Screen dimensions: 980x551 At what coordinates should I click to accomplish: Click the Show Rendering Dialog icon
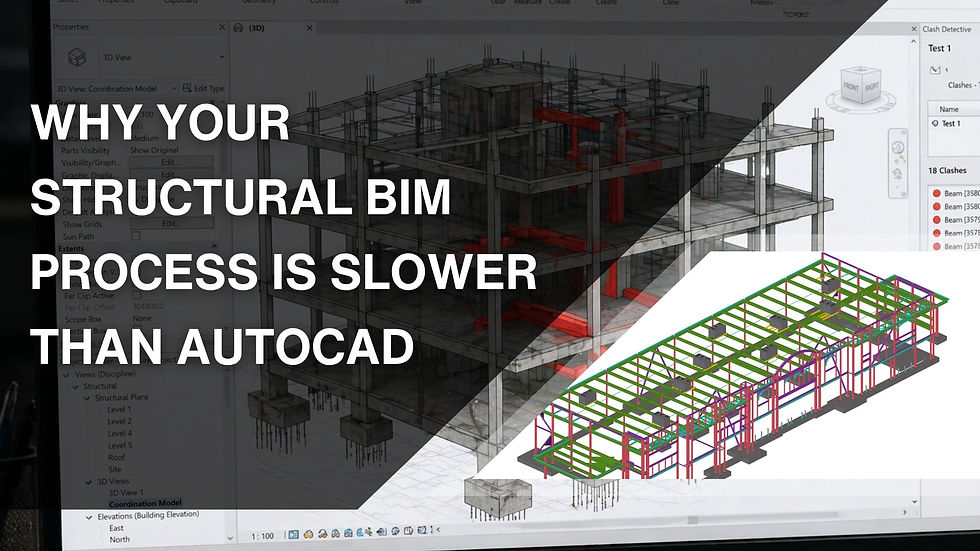[x=348, y=533]
